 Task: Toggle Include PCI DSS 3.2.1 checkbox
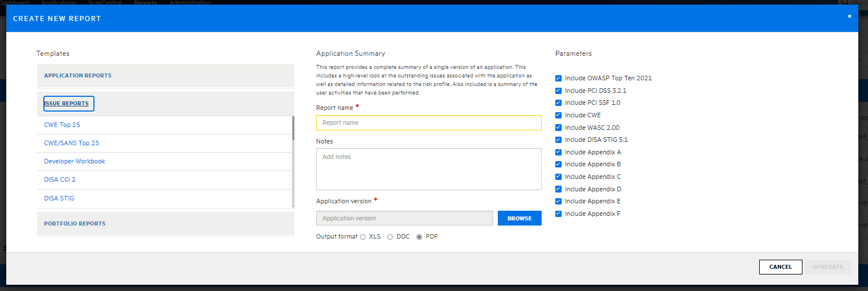559,91
